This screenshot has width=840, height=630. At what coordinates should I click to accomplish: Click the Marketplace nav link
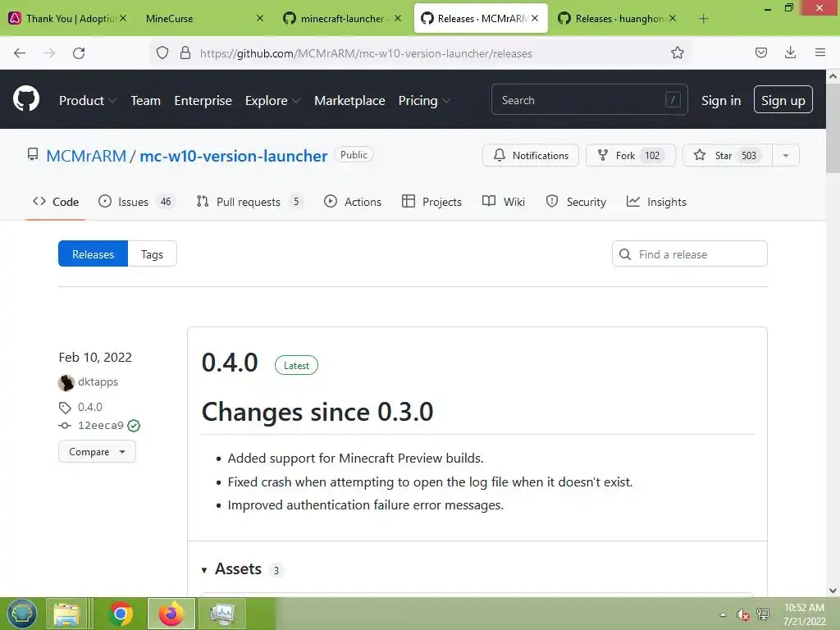tap(349, 100)
